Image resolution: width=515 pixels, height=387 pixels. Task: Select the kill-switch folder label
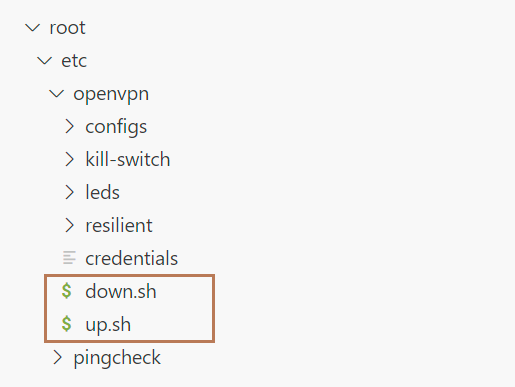128,159
